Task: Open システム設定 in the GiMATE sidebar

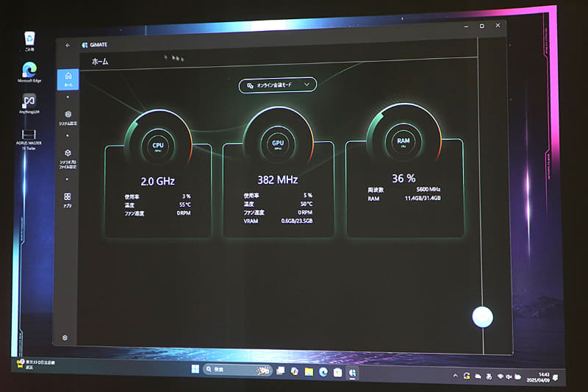Action: (68, 118)
